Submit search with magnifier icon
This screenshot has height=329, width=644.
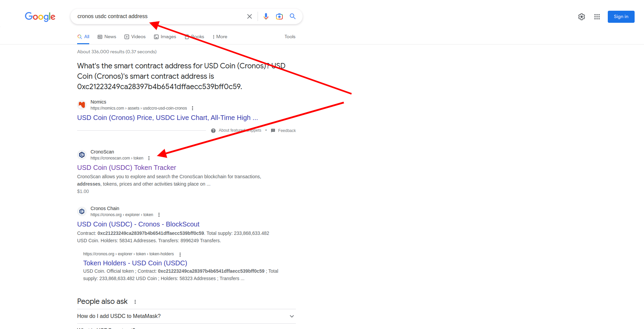[x=293, y=16]
